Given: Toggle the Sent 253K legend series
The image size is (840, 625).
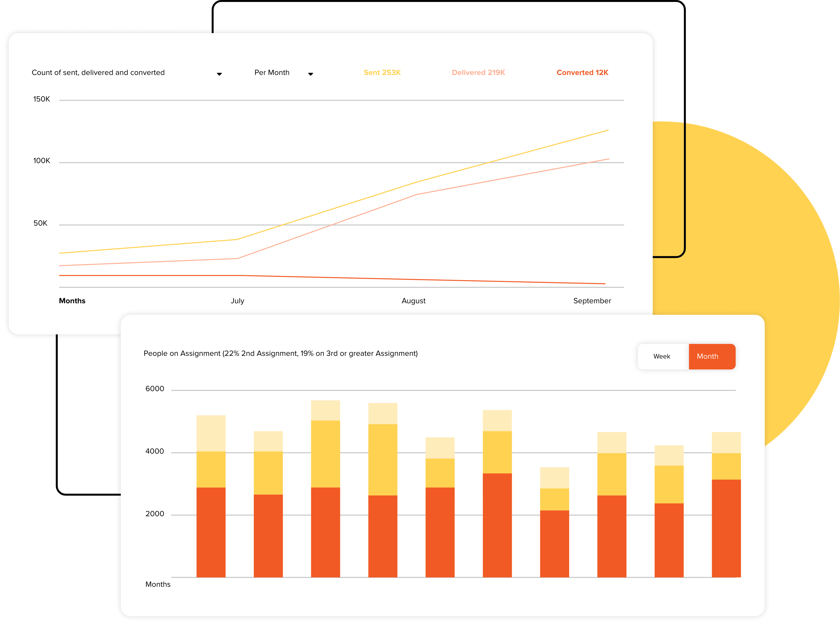Looking at the screenshot, I should click(382, 73).
